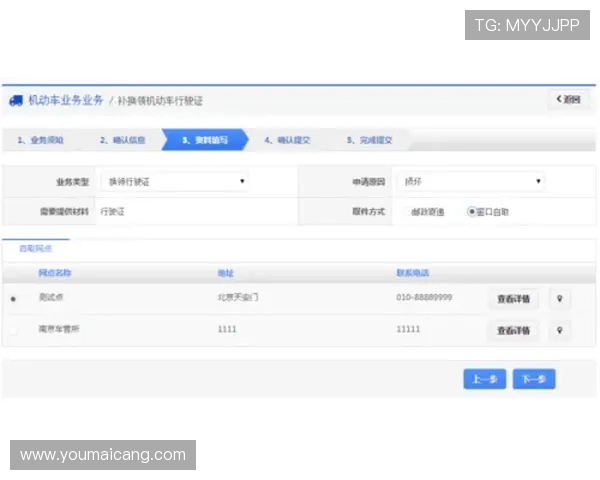Select step 3 资料填写 tab
The width and height of the screenshot is (600, 480).
coord(205,140)
